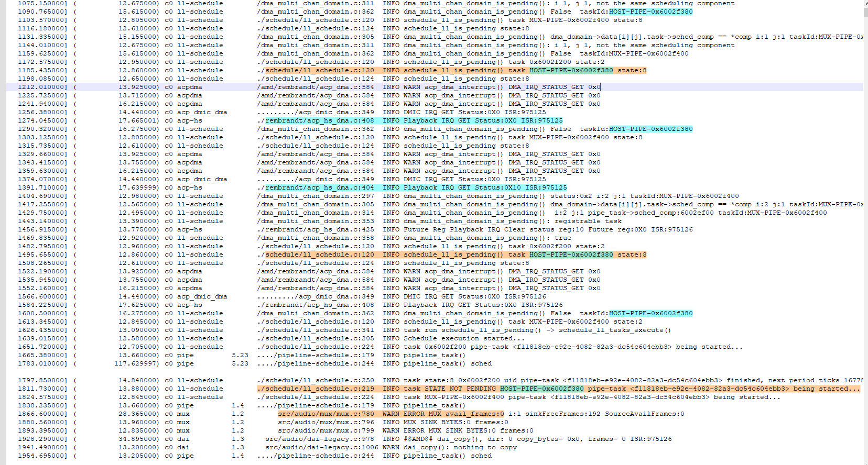Click pipe_task->sched_comp:6002ef00 text
The image size is (868, 465).
[x=650, y=213]
